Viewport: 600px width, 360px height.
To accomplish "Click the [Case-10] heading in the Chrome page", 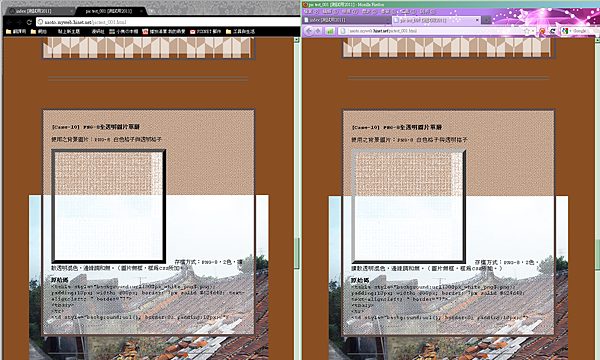I will click(x=96, y=127).
